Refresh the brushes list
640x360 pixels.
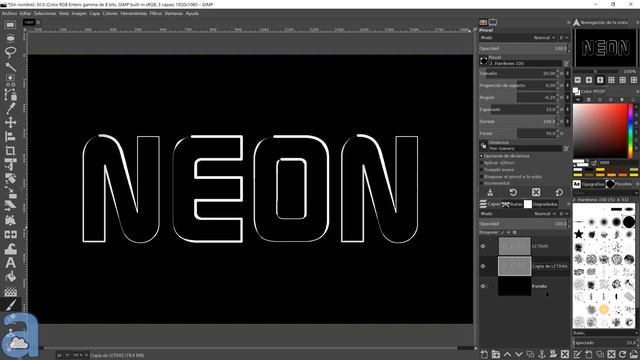tap(622, 354)
